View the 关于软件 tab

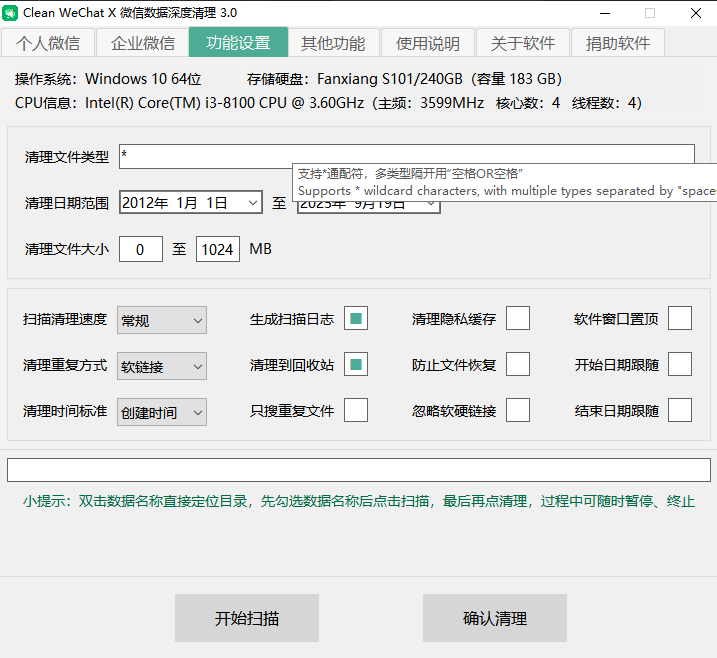pos(523,43)
